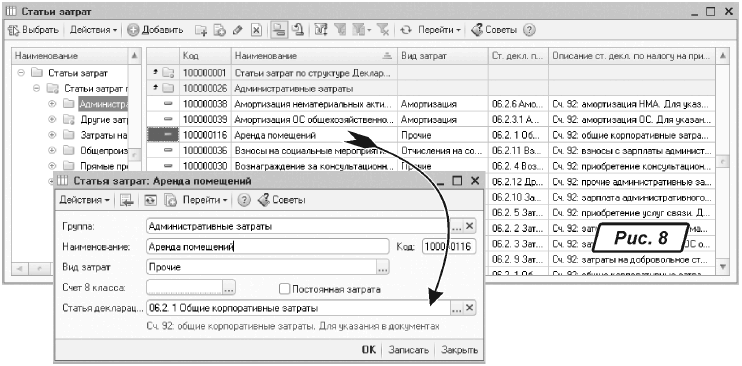Expand the Затраты на tree folder
742x366 pixels.
click(52, 135)
